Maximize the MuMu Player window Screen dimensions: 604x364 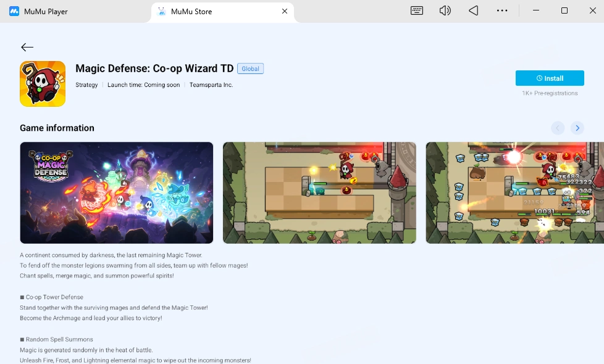pos(564,10)
